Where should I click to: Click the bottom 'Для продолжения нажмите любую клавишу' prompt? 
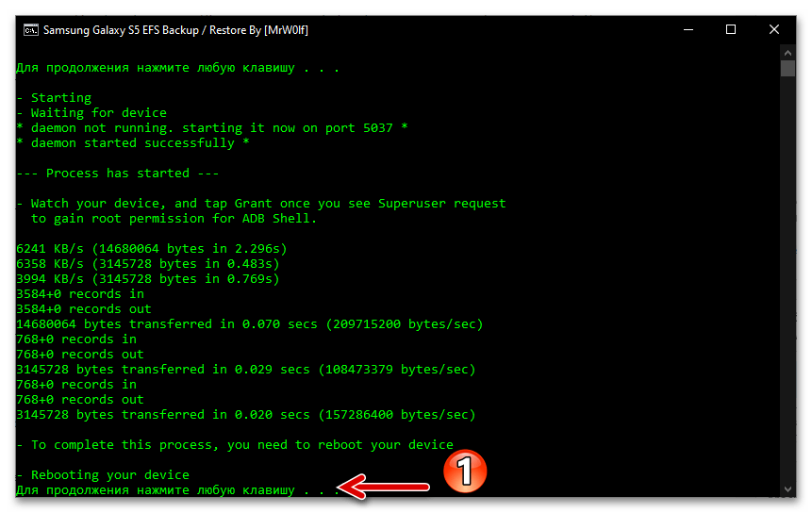(177, 489)
